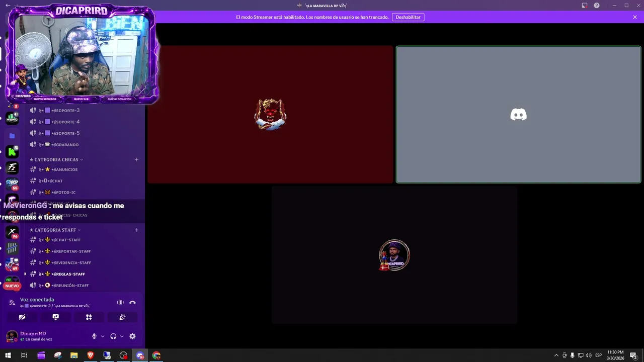Collapse the CATEGORIA CHICAS category
644x362 pixels.
coord(56,160)
